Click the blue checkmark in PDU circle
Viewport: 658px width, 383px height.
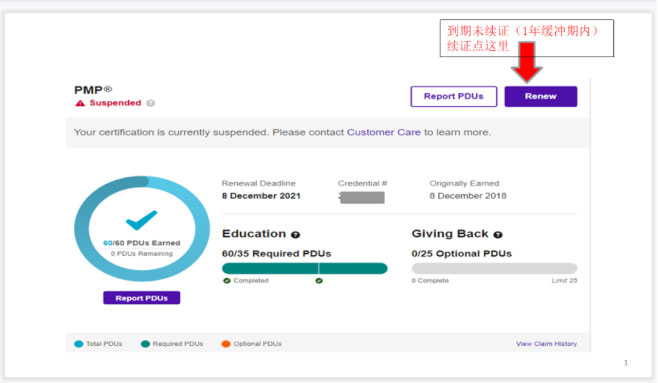(141, 220)
